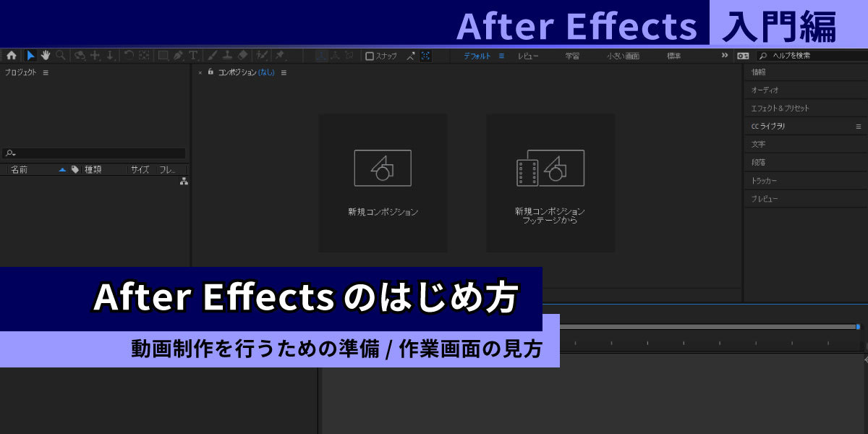Open the プロジェクト panel menu

pyautogui.click(x=46, y=72)
